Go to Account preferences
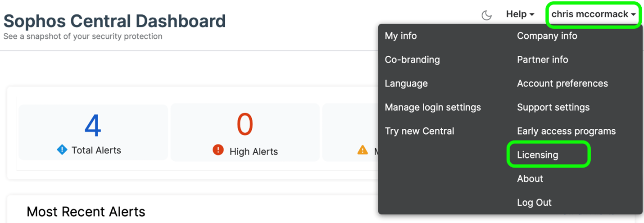644x223 pixels. pyautogui.click(x=562, y=84)
